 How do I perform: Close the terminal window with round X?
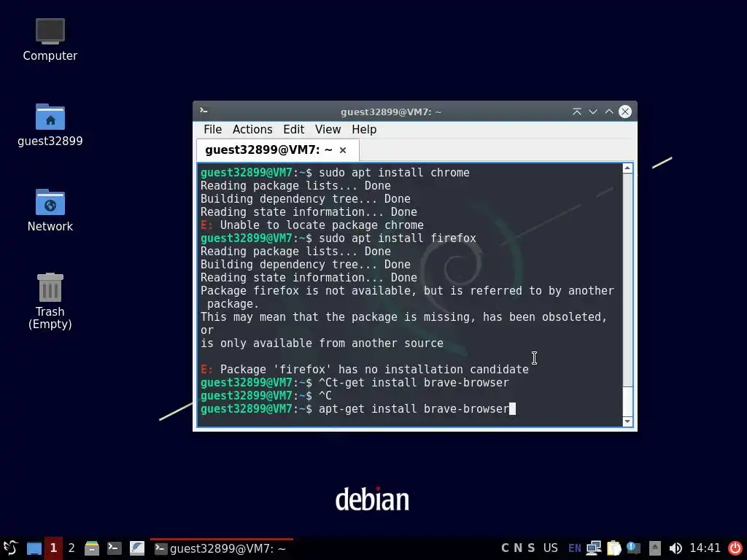coord(625,112)
